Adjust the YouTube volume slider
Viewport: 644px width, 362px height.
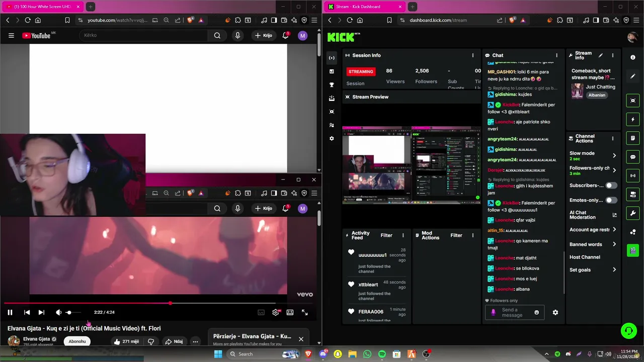click(x=72, y=312)
